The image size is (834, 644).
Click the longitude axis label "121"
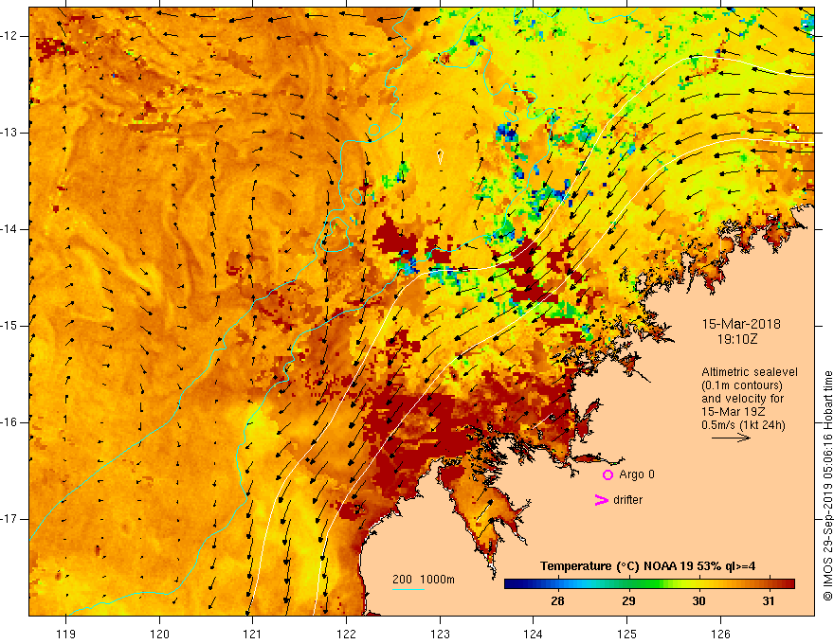click(253, 634)
